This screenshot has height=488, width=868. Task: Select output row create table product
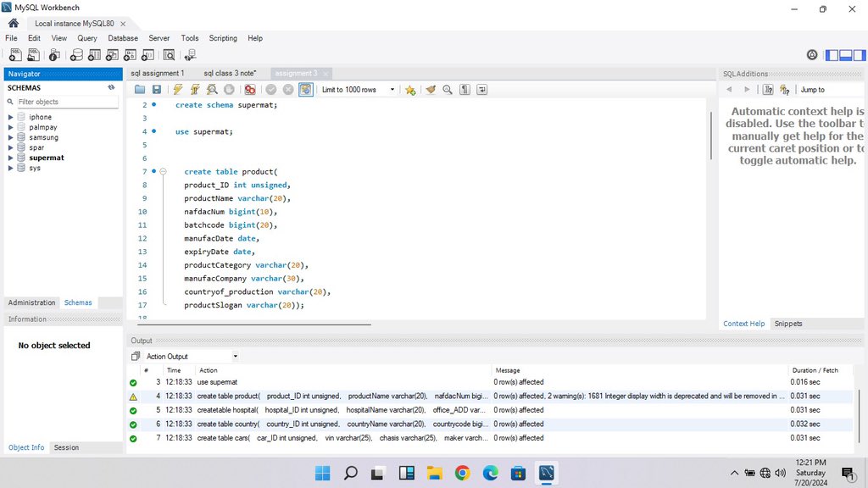coord(490,396)
